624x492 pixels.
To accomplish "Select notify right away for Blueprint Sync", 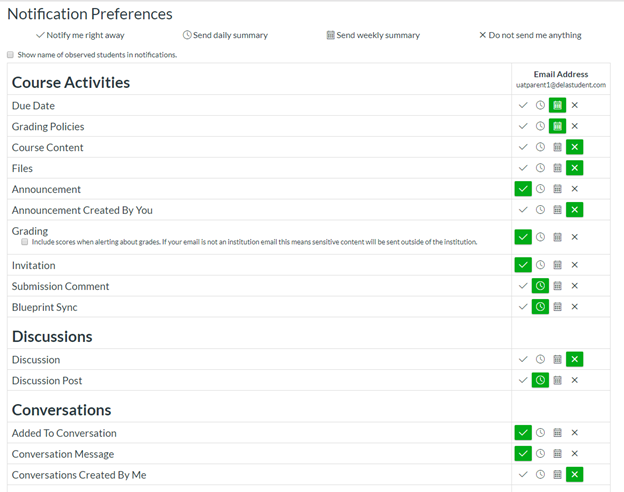I will (x=523, y=307).
